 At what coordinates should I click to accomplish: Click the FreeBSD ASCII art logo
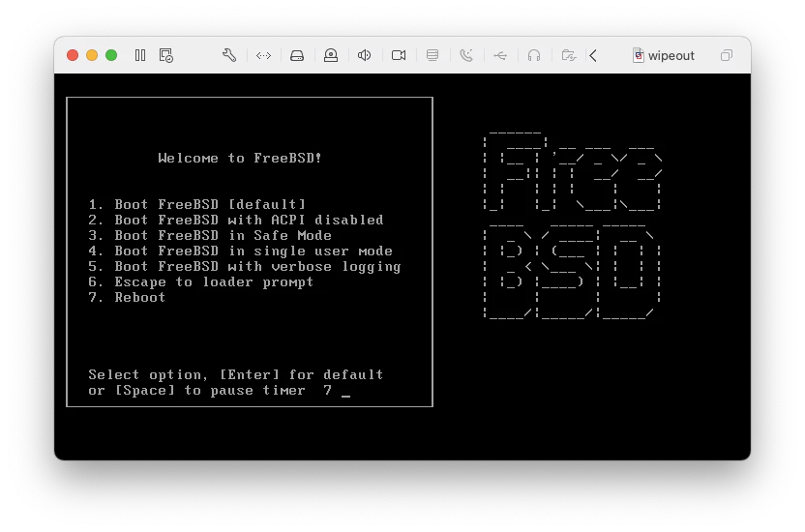click(572, 225)
